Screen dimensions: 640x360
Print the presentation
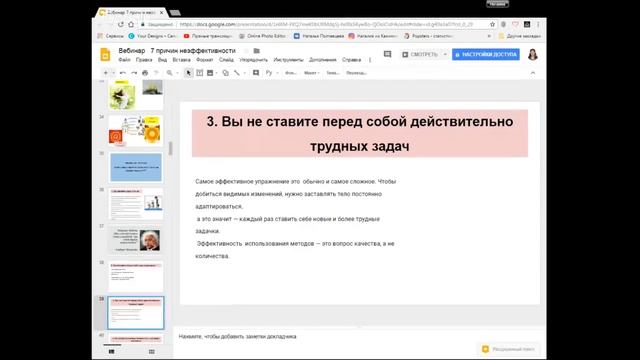(145, 73)
